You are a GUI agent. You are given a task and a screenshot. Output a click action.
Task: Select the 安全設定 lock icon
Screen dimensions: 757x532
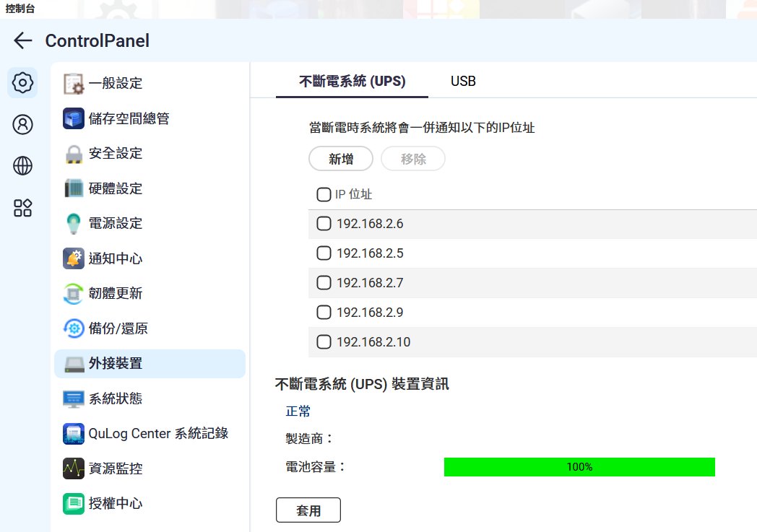pos(74,154)
